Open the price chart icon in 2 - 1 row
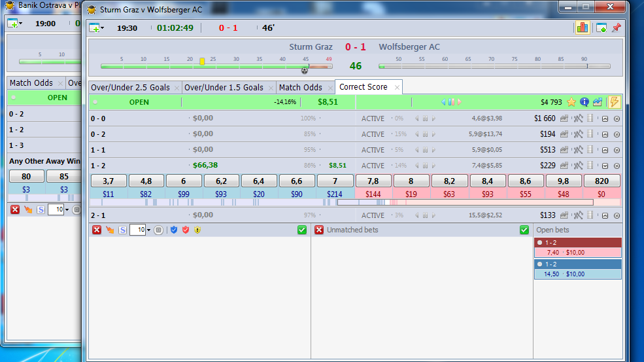This screenshot has width=644, height=362. [x=564, y=215]
